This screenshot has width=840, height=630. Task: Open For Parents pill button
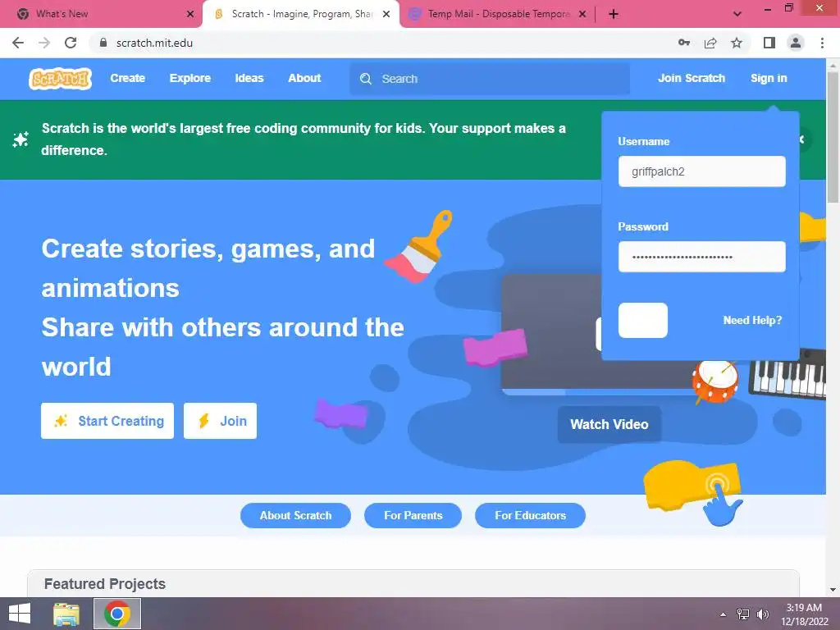coord(413,515)
